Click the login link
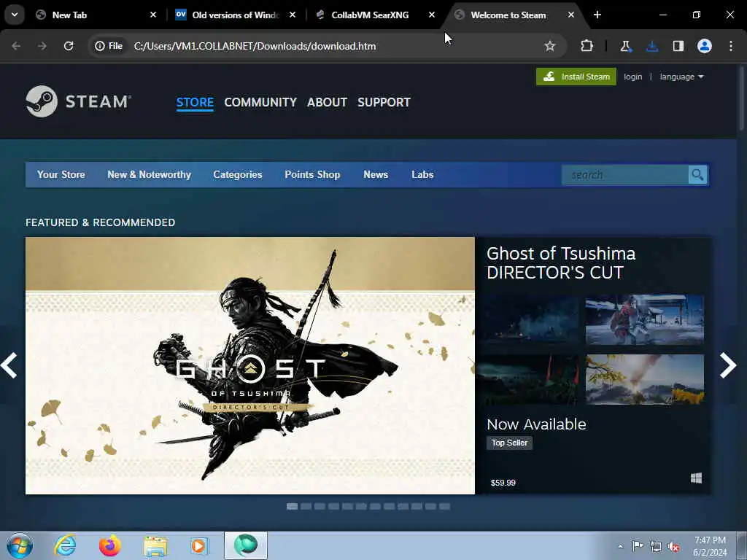 pos(632,77)
